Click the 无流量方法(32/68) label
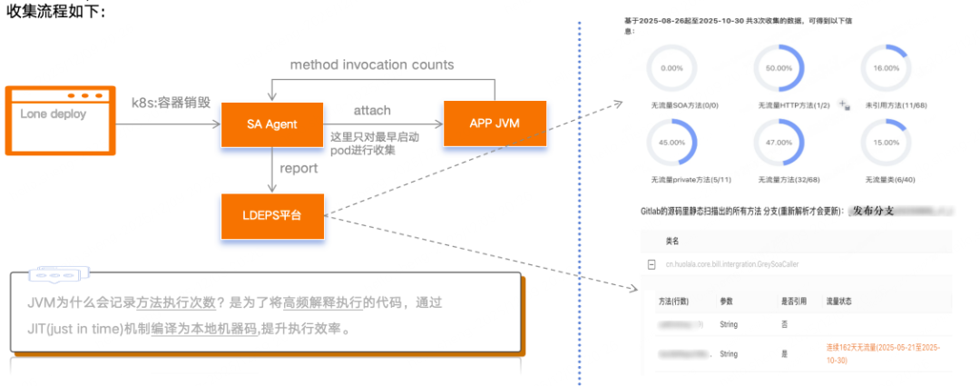The height and width of the screenshot is (386, 980). point(789,180)
